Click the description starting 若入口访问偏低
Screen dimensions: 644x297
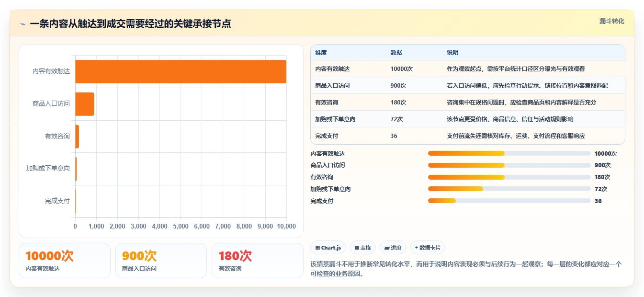click(527, 86)
